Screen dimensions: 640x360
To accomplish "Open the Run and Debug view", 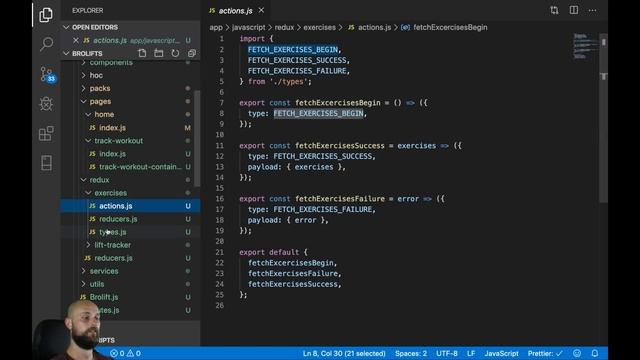I will click(46, 104).
